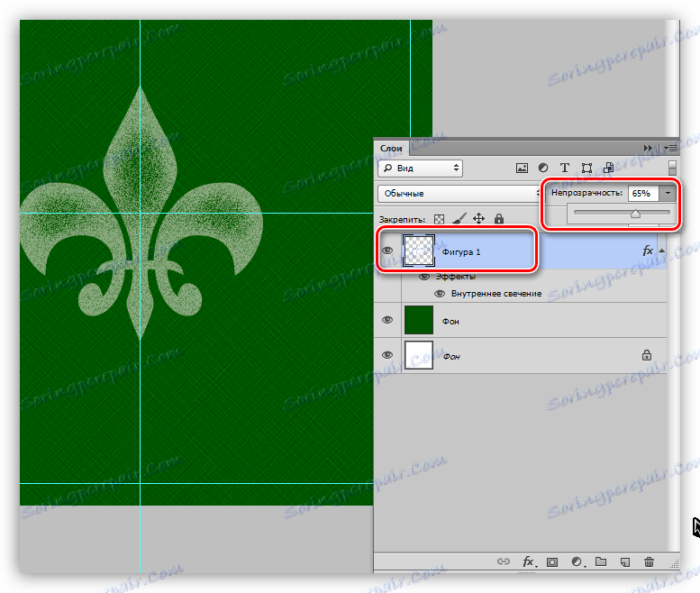Click the lock icon on italic Фон layer

point(647,355)
